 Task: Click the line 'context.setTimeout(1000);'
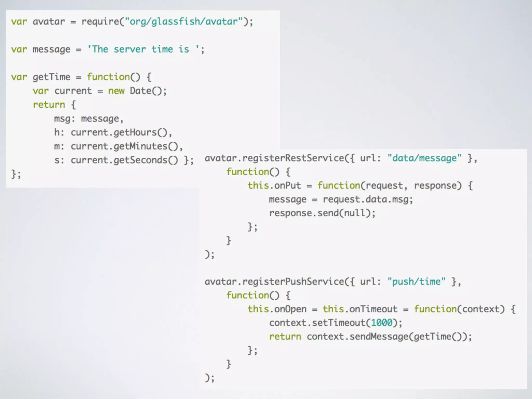coord(336,323)
